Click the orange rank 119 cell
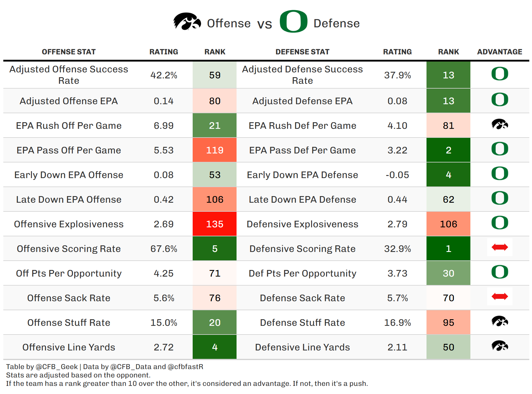This screenshot has height=394, width=532. click(215, 150)
